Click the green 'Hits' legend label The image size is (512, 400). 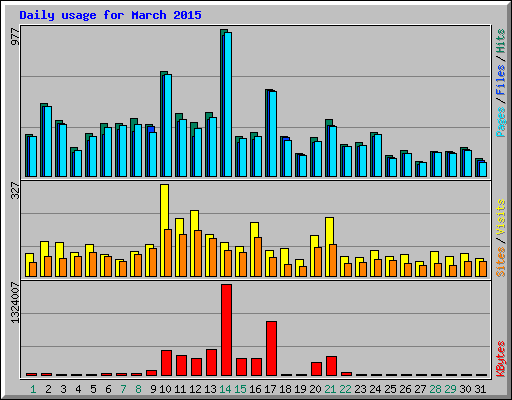point(501,41)
